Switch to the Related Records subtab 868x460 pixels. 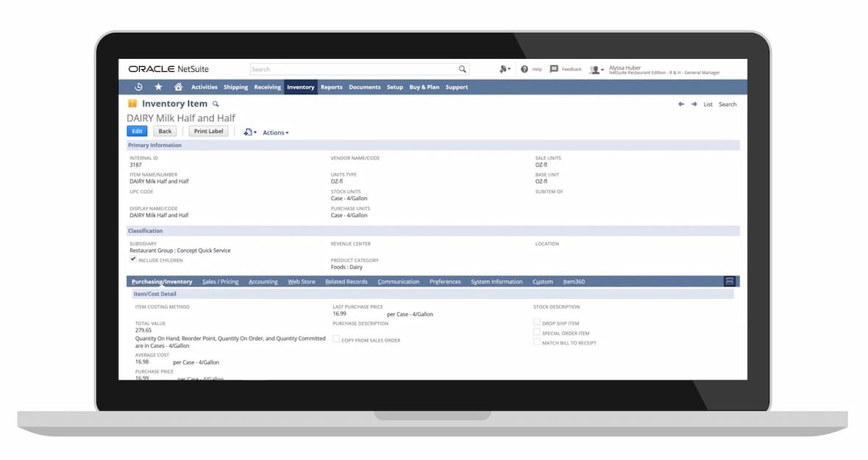pos(346,281)
